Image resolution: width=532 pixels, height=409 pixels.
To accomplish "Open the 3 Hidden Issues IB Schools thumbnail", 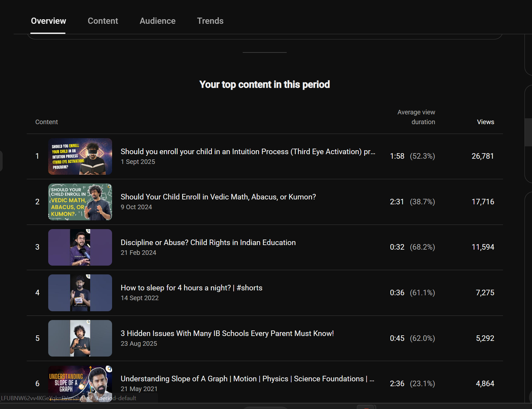I will coord(80,338).
